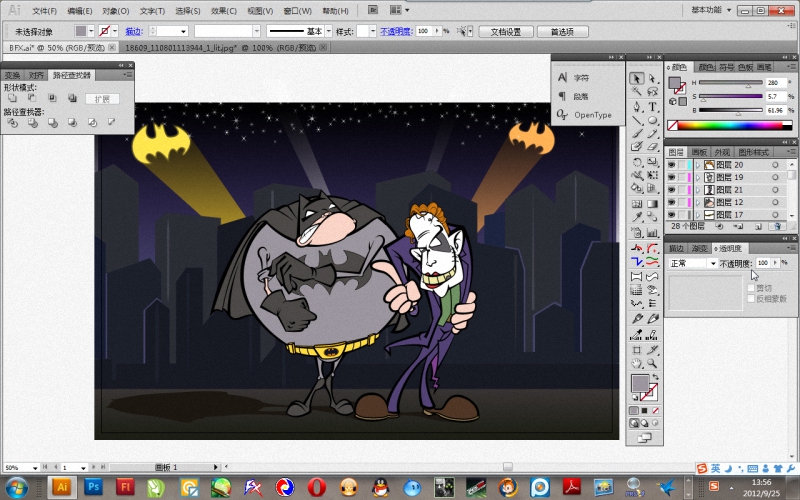Click the Trim pathfinder icon
This screenshot has height=500, width=800.
(33, 122)
